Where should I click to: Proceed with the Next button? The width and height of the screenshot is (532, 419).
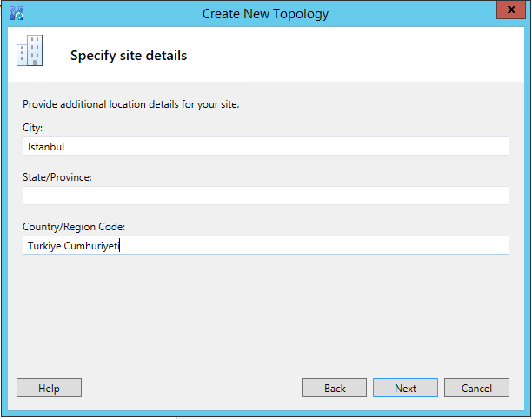click(405, 388)
